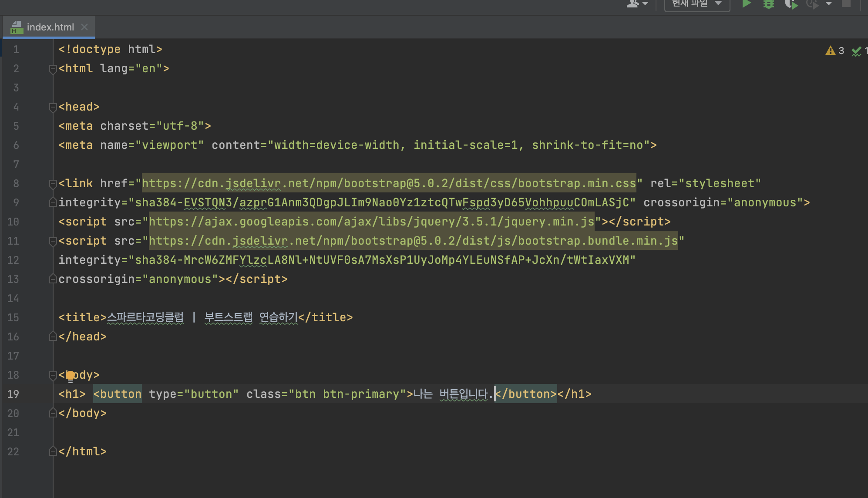Open the user account icon menu
The height and width of the screenshot is (498, 868).
[x=637, y=4]
